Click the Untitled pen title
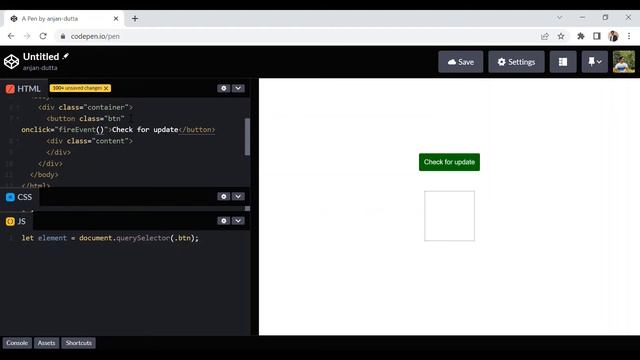The height and width of the screenshot is (360, 640). [x=41, y=57]
